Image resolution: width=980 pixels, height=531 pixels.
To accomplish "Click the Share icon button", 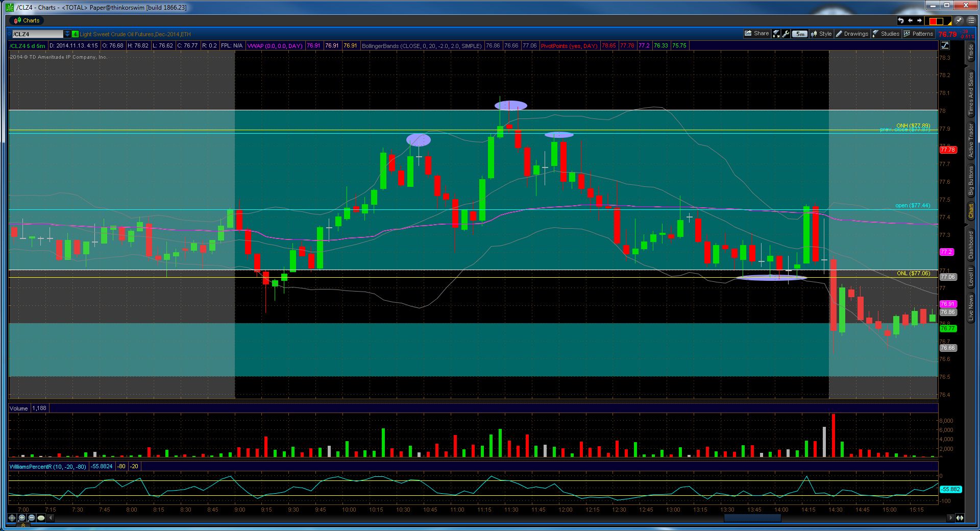I will 757,34.
